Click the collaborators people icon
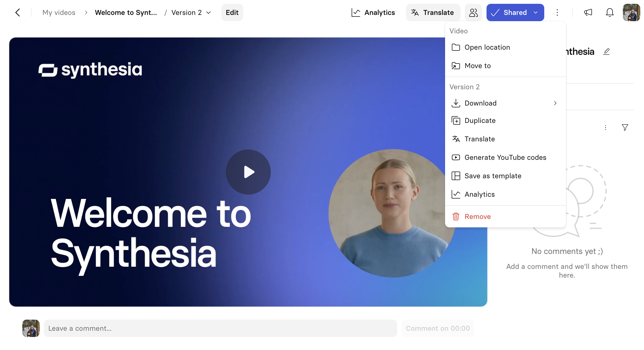644x350 pixels. tap(473, 12)
